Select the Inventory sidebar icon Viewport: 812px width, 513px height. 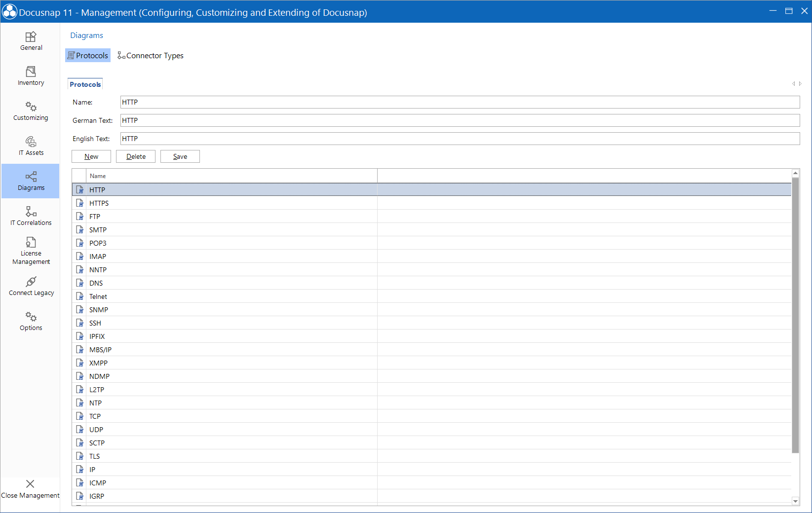pos(31,75)
